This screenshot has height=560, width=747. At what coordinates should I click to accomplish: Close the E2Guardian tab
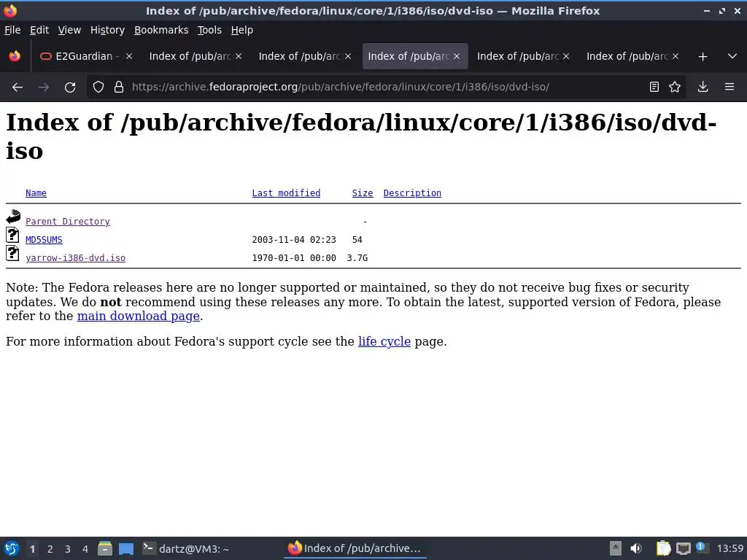point(128,56)
